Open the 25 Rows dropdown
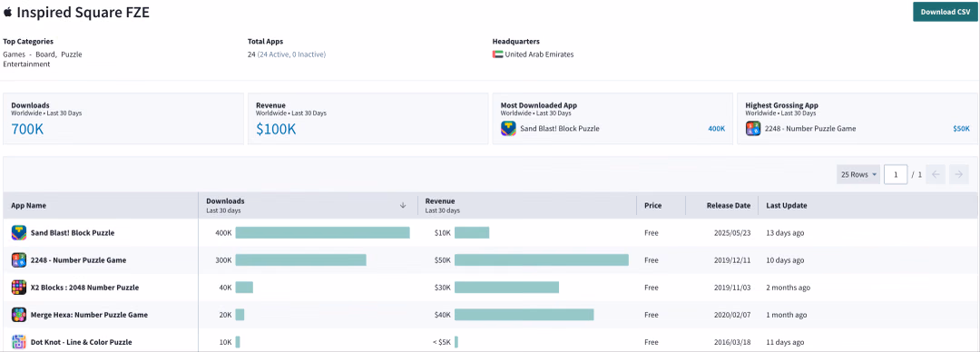980x352 pixels. [858, 174]
